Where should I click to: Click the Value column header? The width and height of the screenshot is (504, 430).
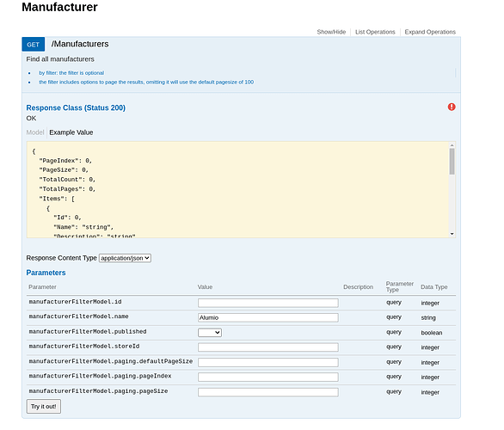click(205, 287)
